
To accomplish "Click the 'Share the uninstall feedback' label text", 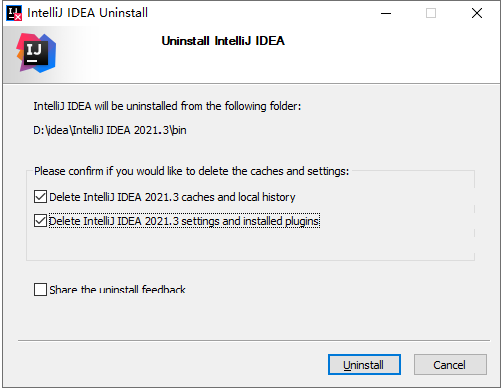I will 117,289.
